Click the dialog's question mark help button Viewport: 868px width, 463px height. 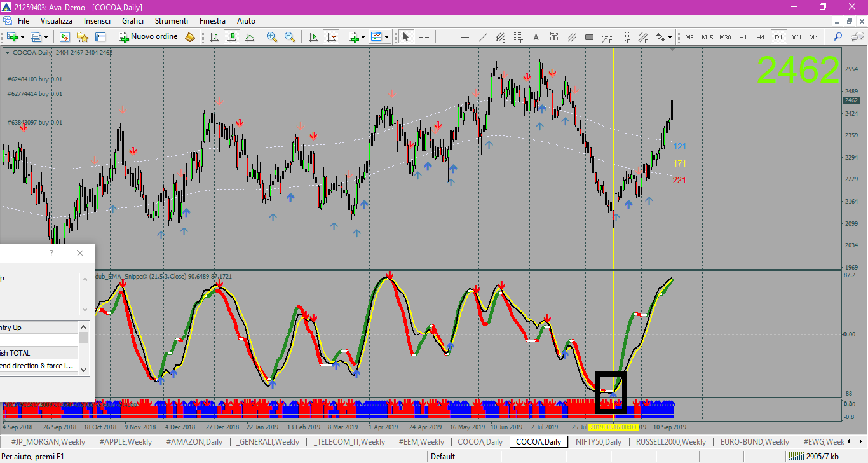[x=51, y=253]
